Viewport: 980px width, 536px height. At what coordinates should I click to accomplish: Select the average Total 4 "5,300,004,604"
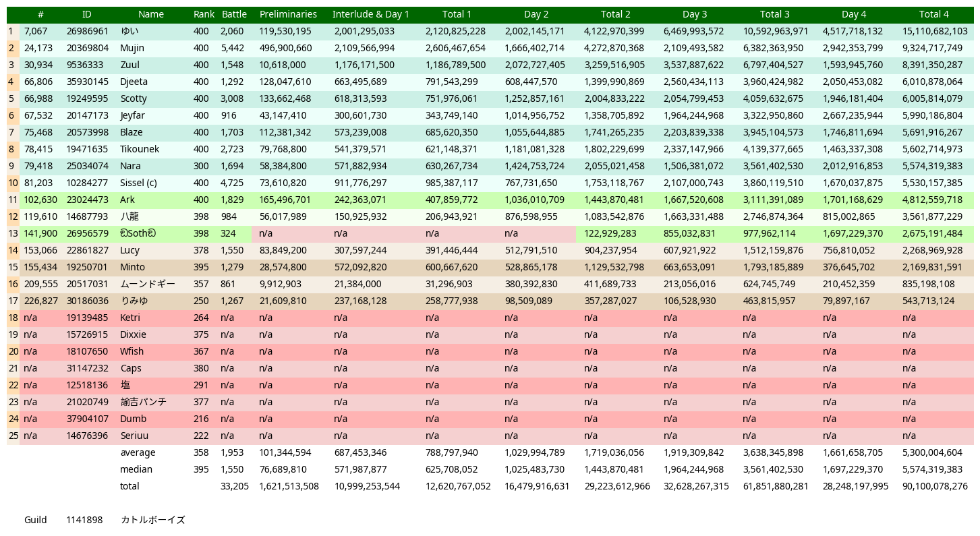[933, 452]
